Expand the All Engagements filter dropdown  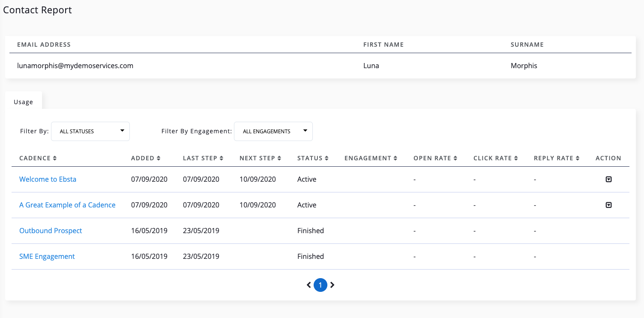pos(273,132)
